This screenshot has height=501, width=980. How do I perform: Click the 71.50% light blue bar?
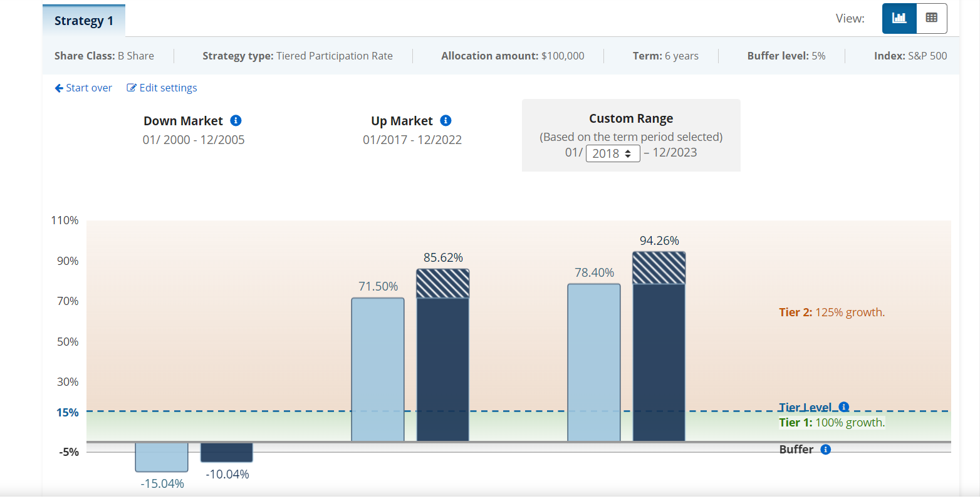coord(378,369)
